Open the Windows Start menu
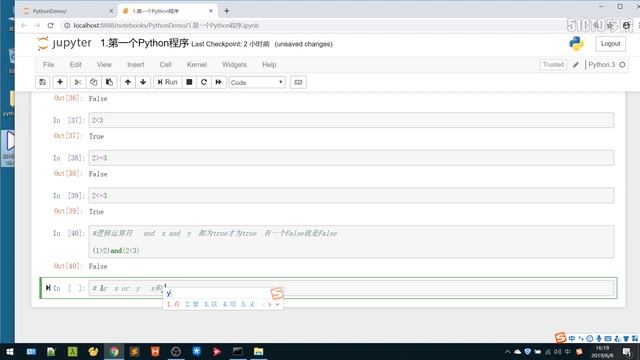 click(x=9, y=351)
